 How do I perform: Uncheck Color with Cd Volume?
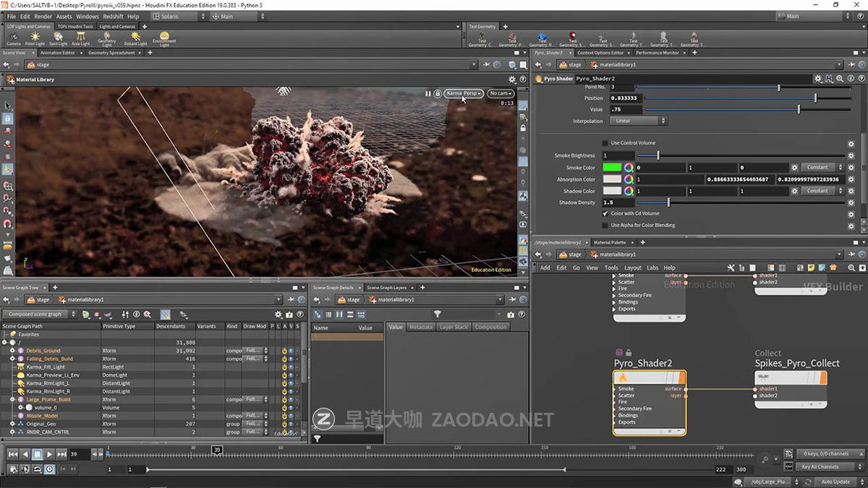click(x=605, y=213)
